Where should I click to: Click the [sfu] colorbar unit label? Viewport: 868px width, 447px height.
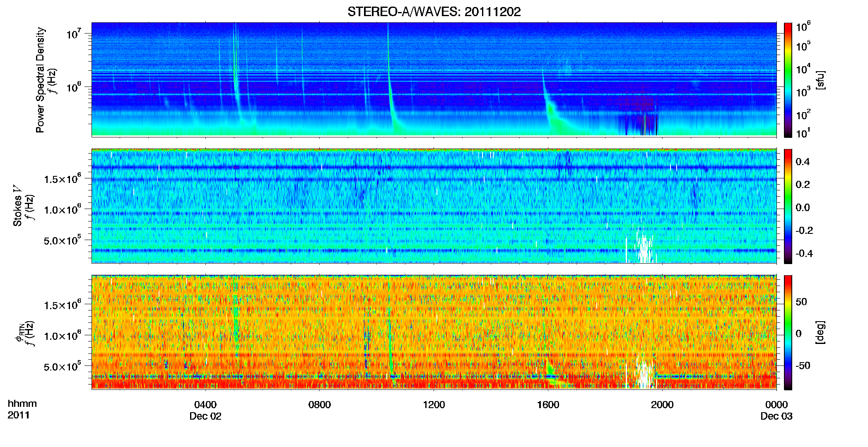pos(820,80)
